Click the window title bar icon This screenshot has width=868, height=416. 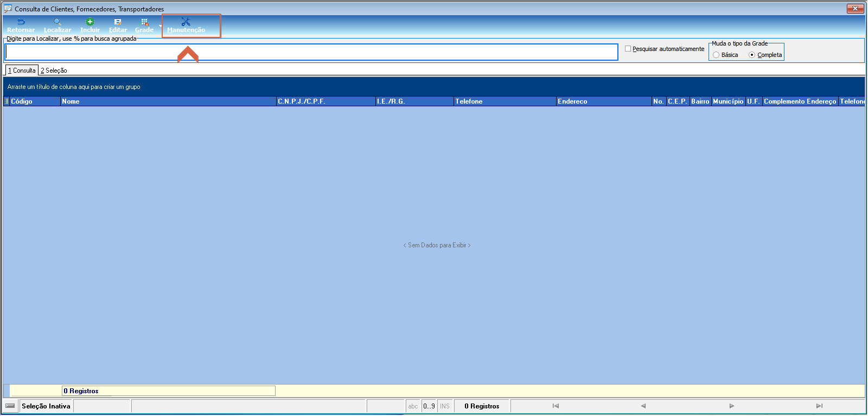pyautogui.click(x=8, y=9)
